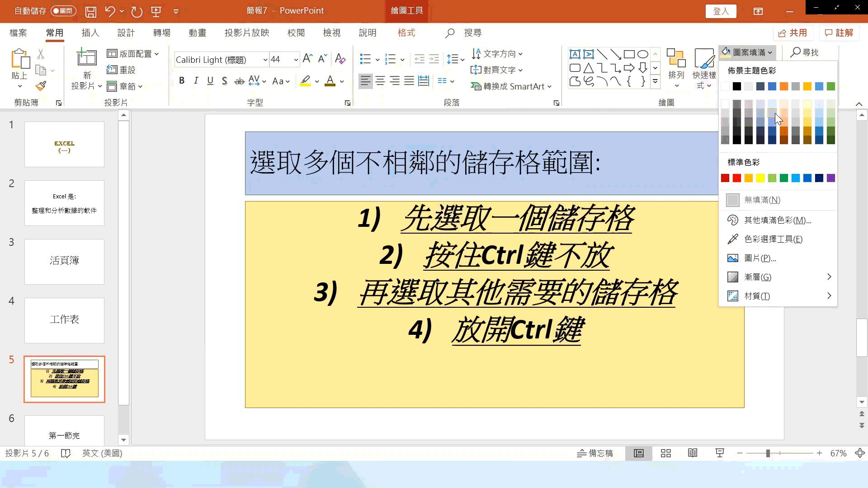Image resolution: width=868 pixels, height=488 pixels.
Task: Open font name dropdown
Action: click(x=265, y=60)
